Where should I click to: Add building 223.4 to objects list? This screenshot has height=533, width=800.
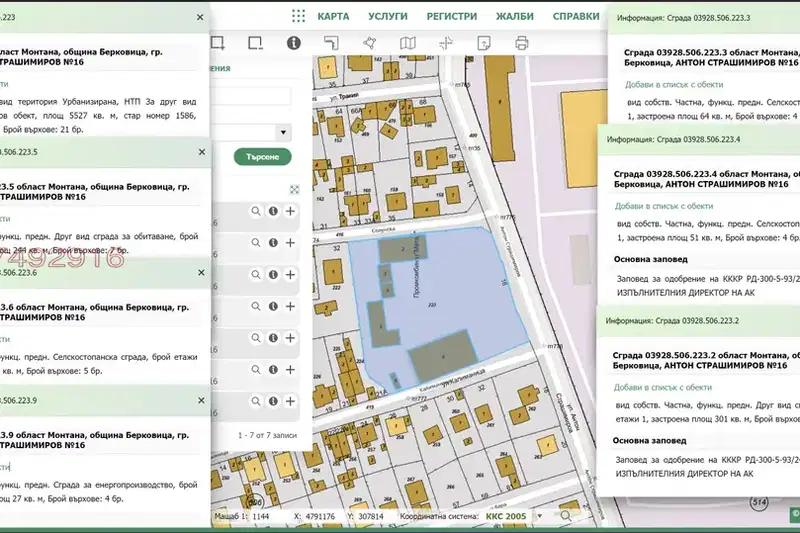tap(664, 206)
